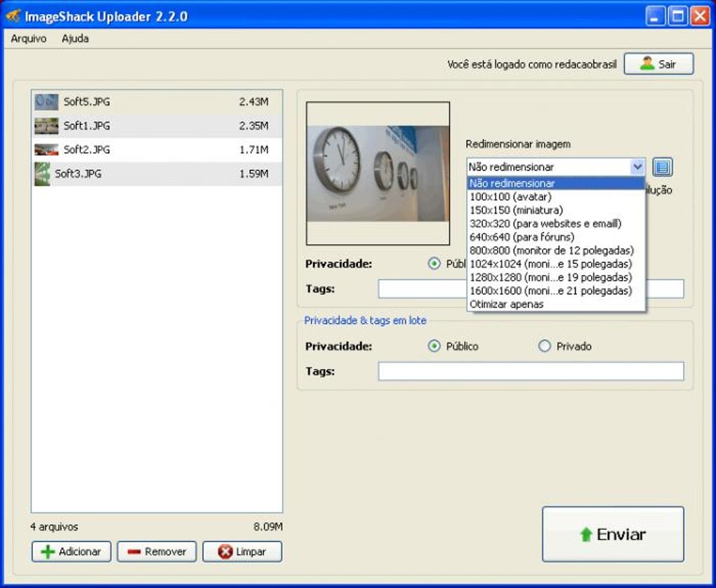The height and width of the screenshot is (588, 716).
Task: Choose 1600x1600 21 polegadas option
Action: (x=556, y=290)
